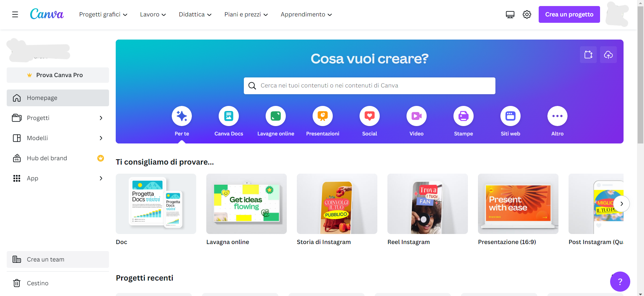The height and width of the screenshot is (296, 644).
Task: Open the Altro three-dots icon
Action: point(557,116)
